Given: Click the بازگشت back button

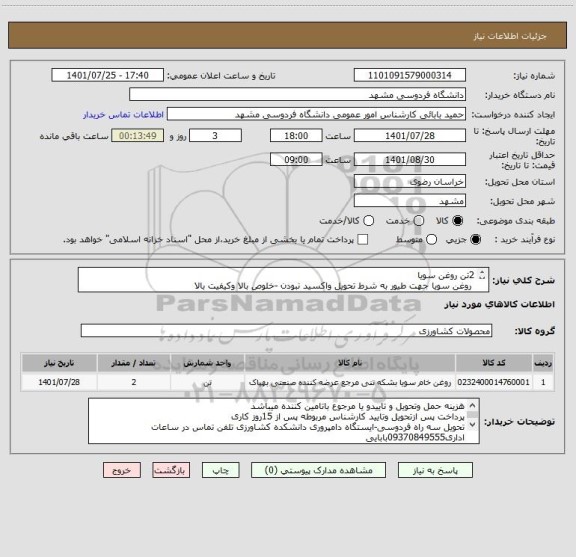Looking at the screenshot, I should [171, 470].
